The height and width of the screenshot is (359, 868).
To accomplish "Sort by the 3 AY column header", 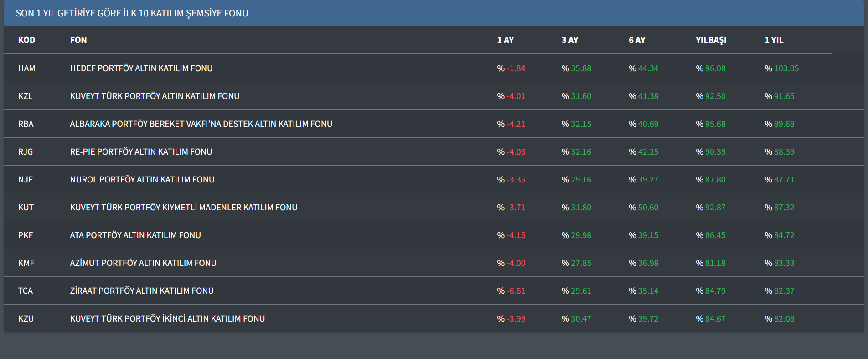I will pyautogui.click(x=570, y=40).
